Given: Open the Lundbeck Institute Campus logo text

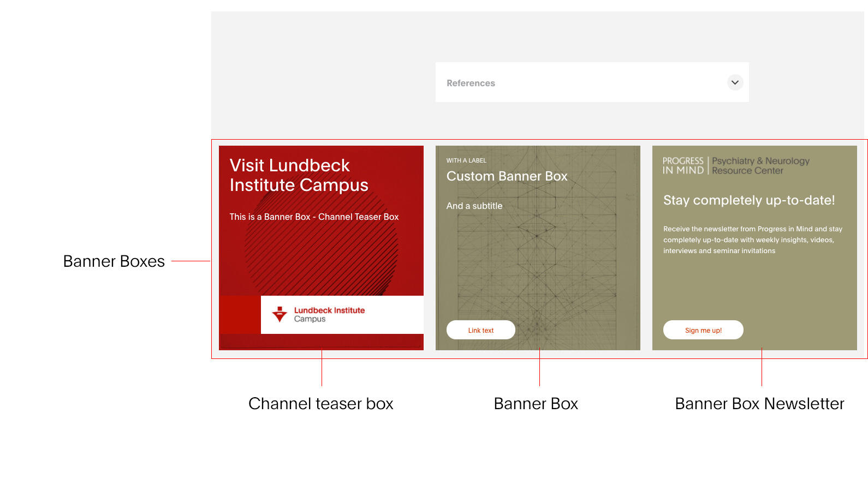Looking at the screenshot, I should (x=329, y=314).
